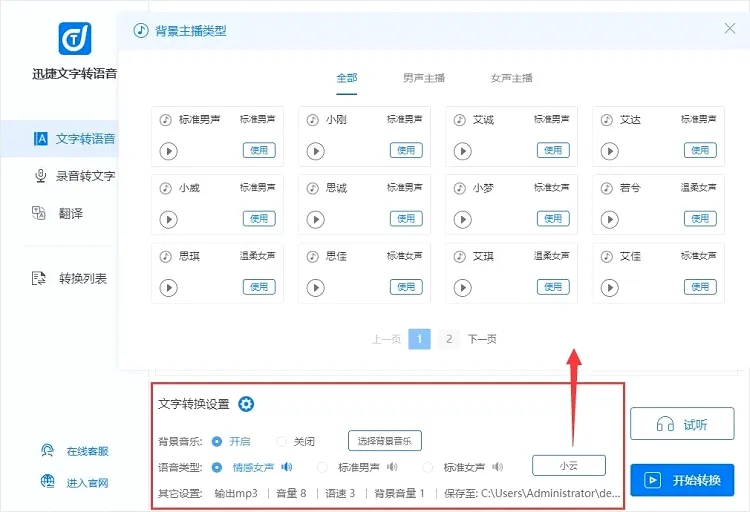Use the 艾琪 anchor voice
Screen dimensions: 750x512
(553, 287)
